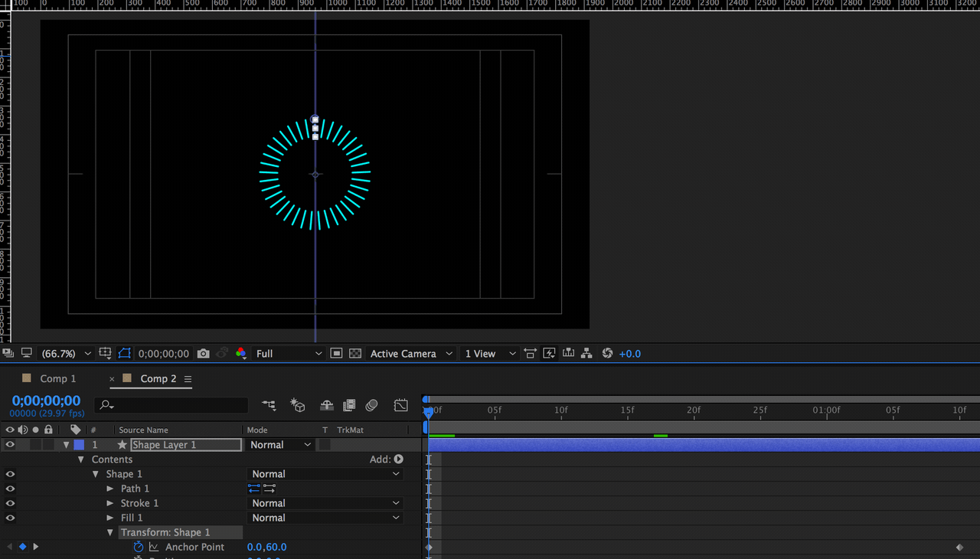Click the Reset Exposure icon

click(x=607, y=353)
